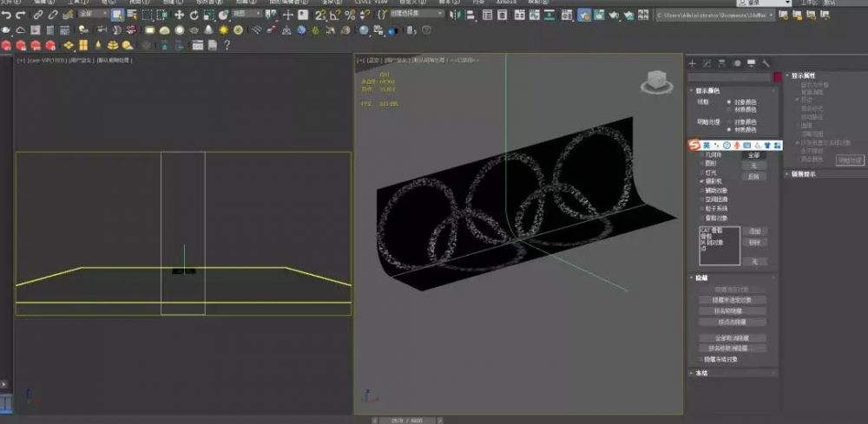
Task: Click the Align tool icon
Action: point(470,15)
